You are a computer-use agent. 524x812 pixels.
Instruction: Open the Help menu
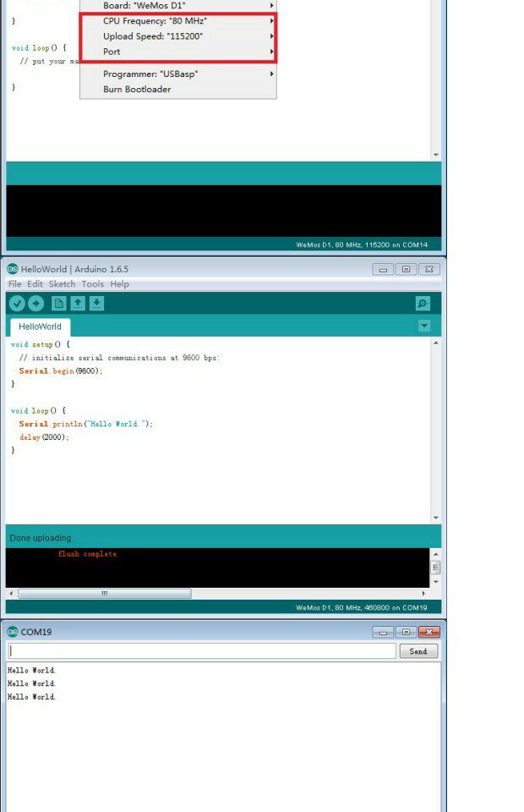119,284
